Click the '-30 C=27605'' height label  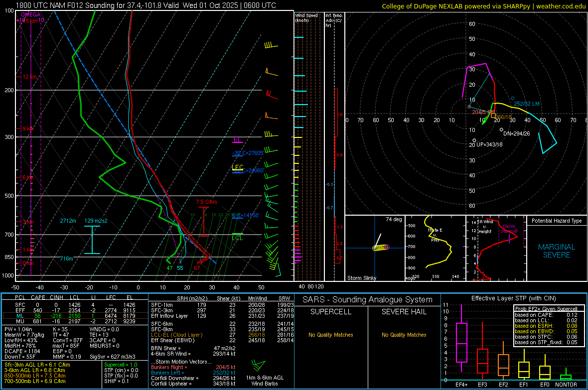pyautogui.click(x=248, y=153)
